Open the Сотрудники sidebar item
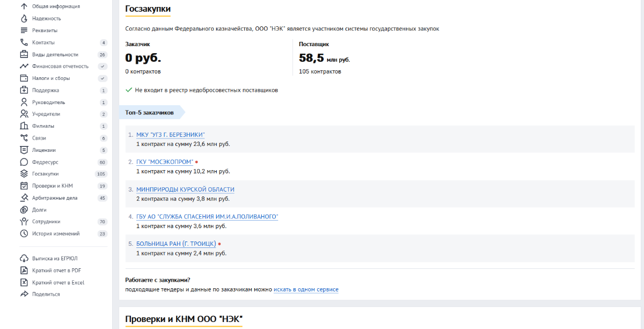This screenshot has height=329, width=644. [x=46, y=222]
